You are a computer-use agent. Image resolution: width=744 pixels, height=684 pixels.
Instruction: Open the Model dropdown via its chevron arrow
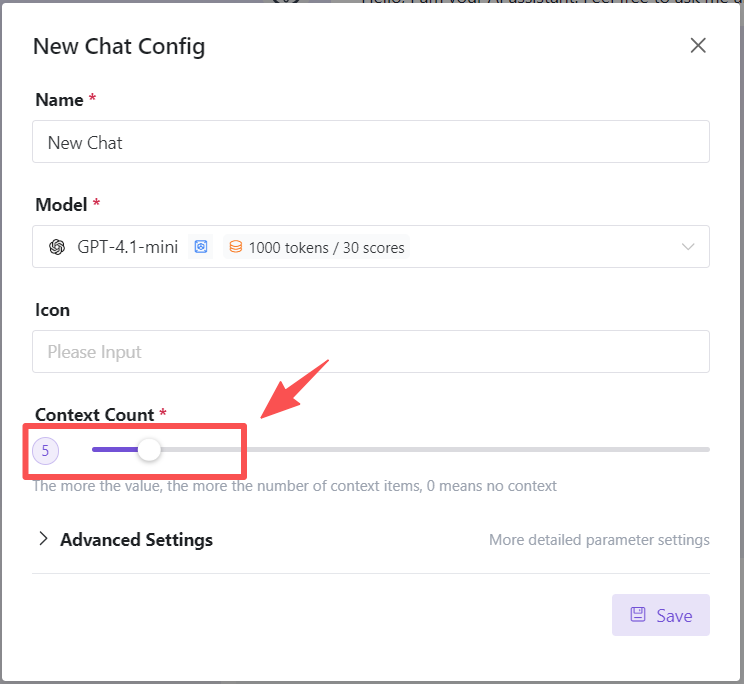point(688,247)
